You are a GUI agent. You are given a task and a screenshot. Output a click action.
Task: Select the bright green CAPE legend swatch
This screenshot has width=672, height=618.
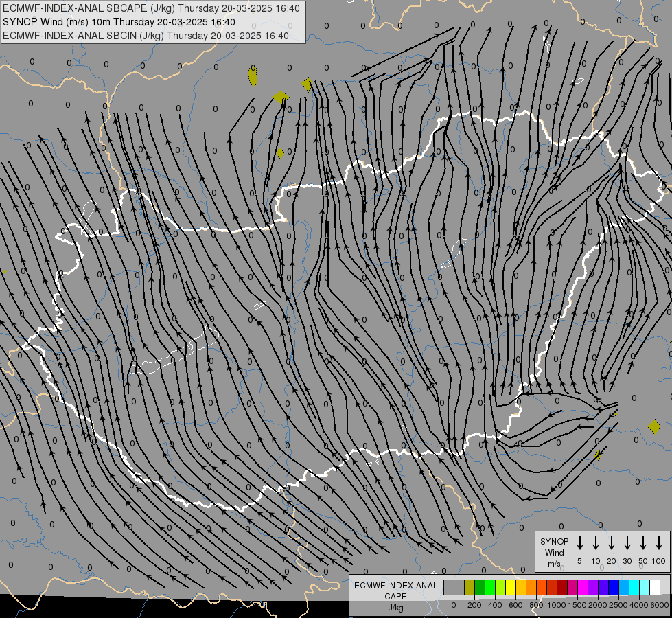[x=490, y=587]
